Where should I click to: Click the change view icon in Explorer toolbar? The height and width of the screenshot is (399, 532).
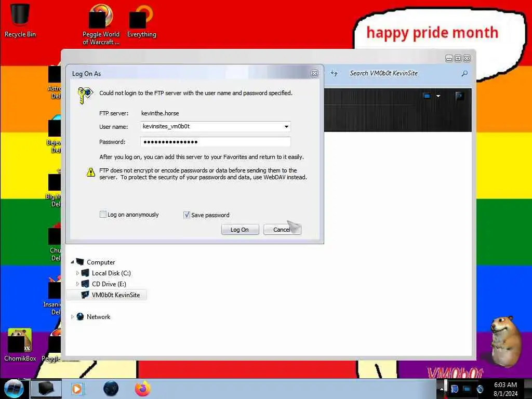[427, 96]
